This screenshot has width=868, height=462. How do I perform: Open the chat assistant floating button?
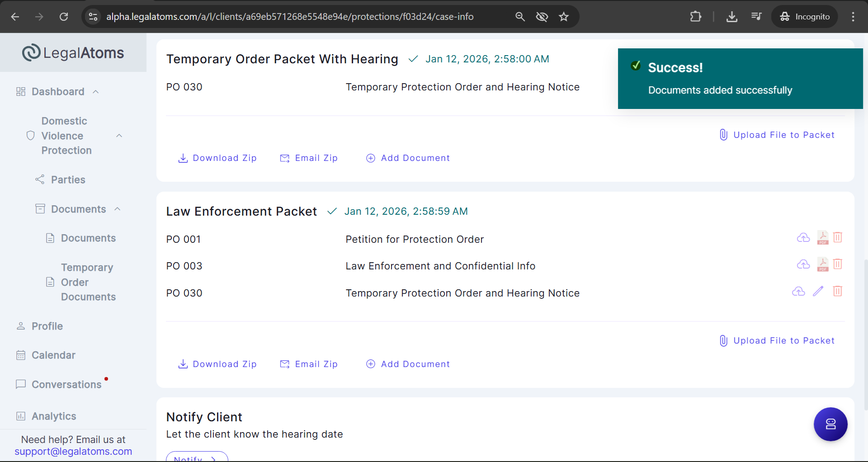830,424
